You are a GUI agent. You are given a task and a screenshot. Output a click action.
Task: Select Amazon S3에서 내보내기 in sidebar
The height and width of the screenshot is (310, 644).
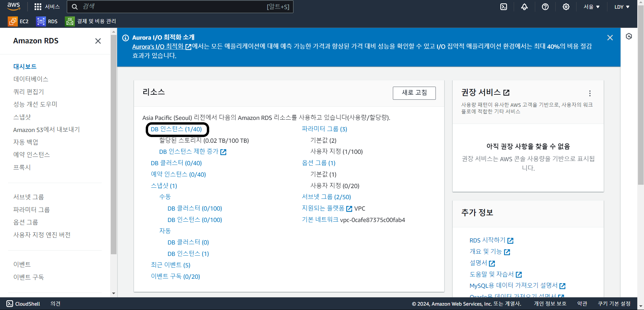pyautogui.click(x=46, y=130)
